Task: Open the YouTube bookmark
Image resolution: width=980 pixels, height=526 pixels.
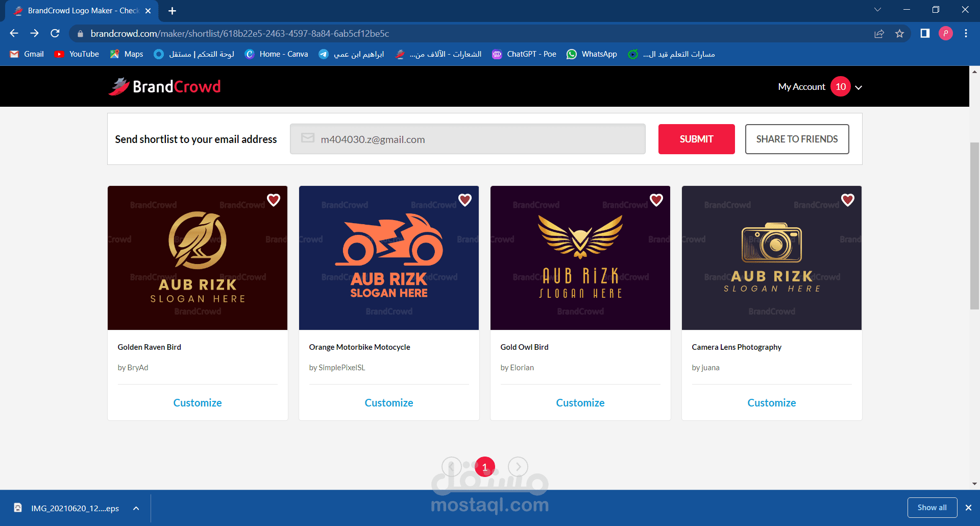Action: coord(77,54)
